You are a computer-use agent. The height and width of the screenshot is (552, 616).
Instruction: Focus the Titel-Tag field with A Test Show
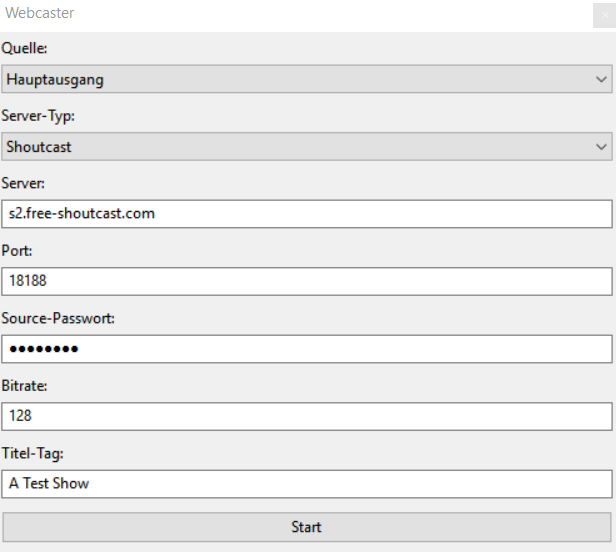coord(307,484)
